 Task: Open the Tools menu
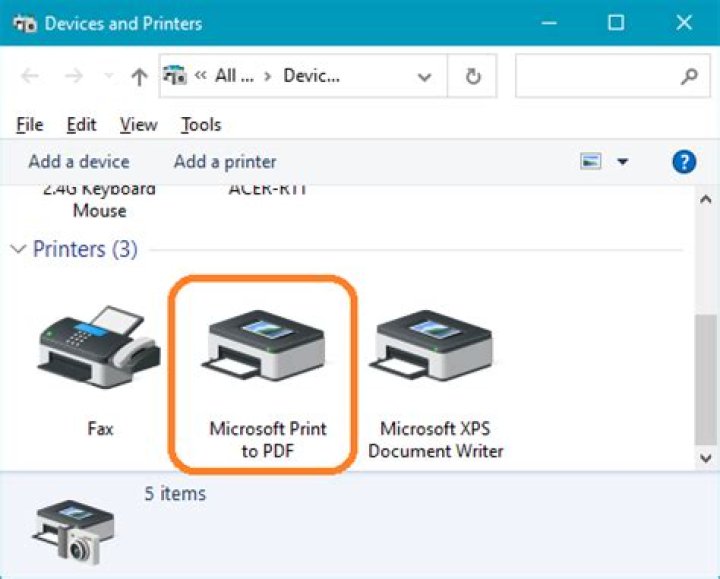(201, 124)
